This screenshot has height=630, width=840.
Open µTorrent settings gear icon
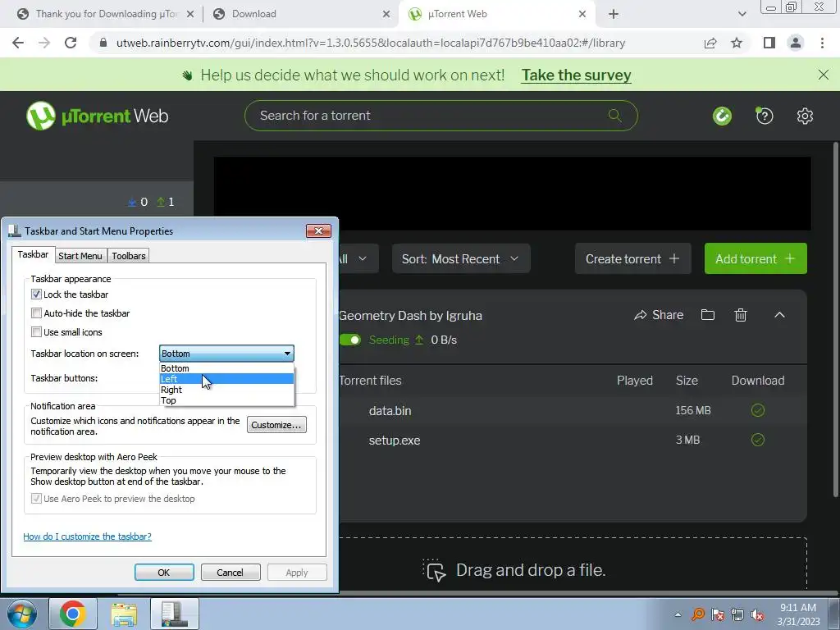pyautogui.click(x=805, y=116)
